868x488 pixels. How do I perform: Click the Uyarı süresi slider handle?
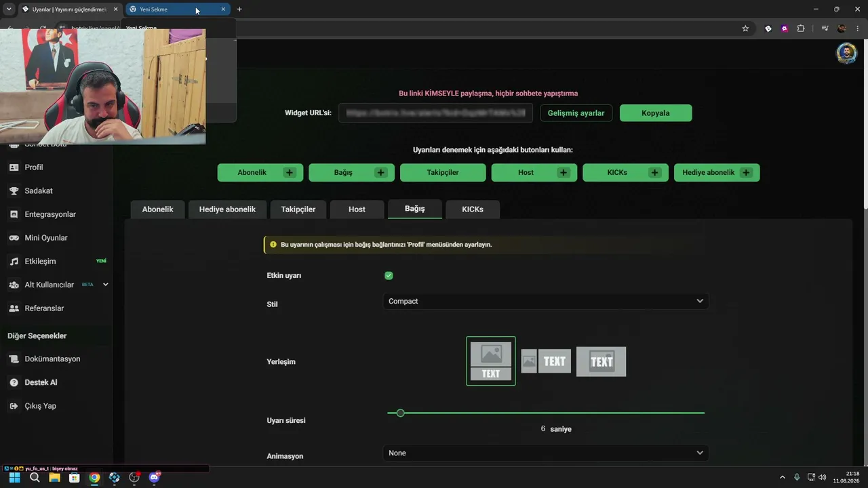tap(401, 413)
